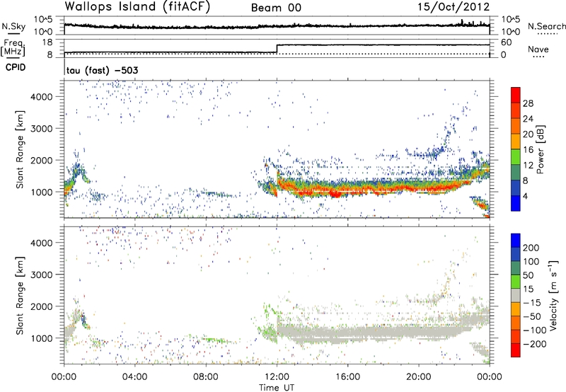This screenshot has height=392, width=566.
Task: Click the gray −15 to 15 Velocity segment
Action: 516,295
